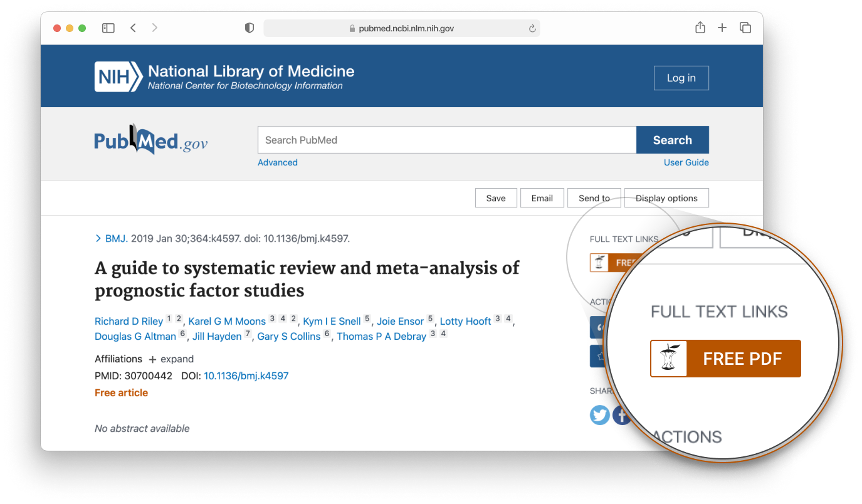Open the Display options menu
Screen dimensions: 862x504
click(666, 198)
